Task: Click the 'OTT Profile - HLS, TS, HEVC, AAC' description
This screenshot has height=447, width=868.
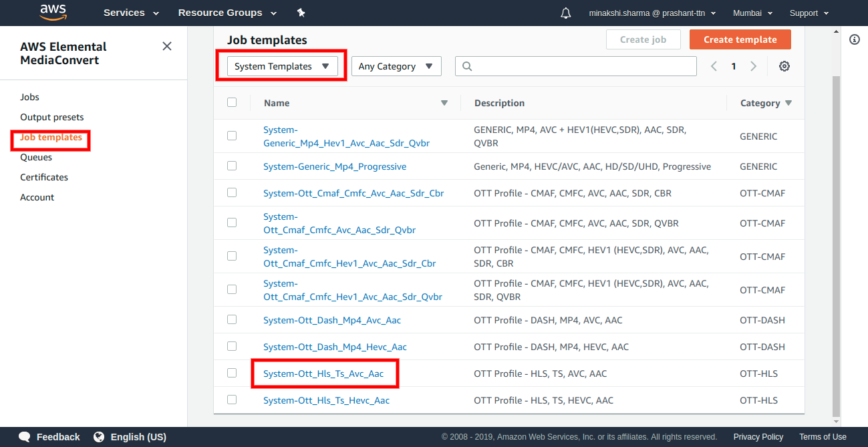Action: 543,400
